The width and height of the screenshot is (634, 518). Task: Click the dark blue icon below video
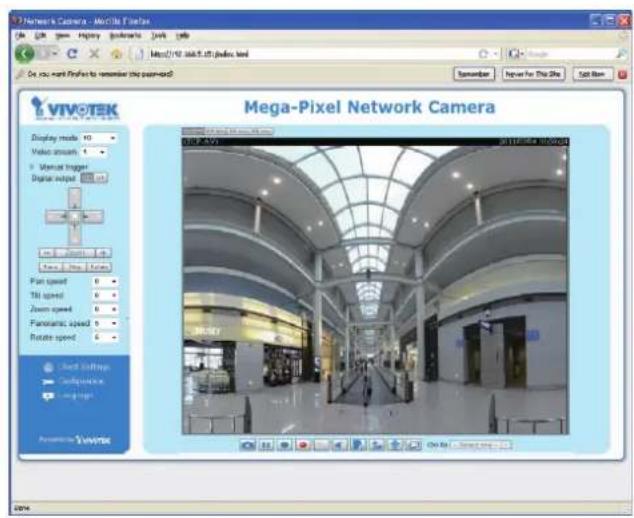point(358,445)
